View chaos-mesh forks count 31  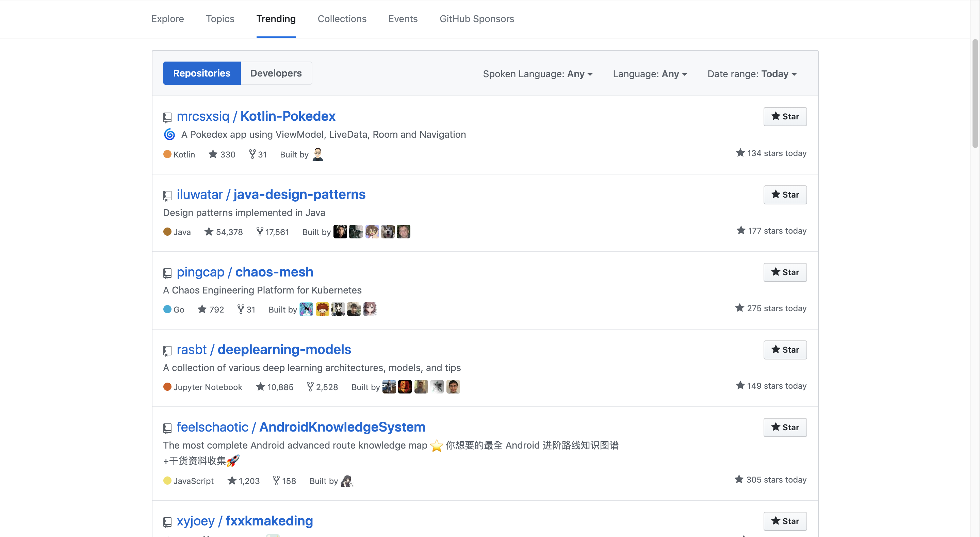tap(246, 309)
